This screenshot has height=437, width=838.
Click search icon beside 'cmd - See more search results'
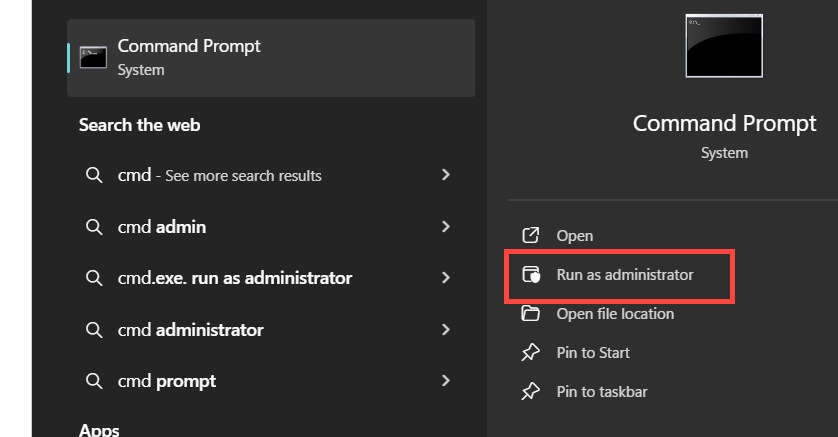coord(94,175)
